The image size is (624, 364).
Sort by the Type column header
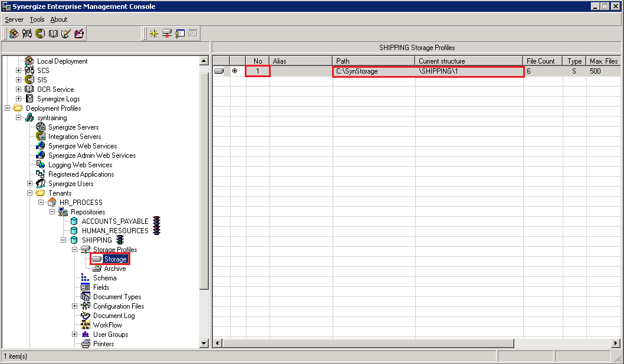574,61
